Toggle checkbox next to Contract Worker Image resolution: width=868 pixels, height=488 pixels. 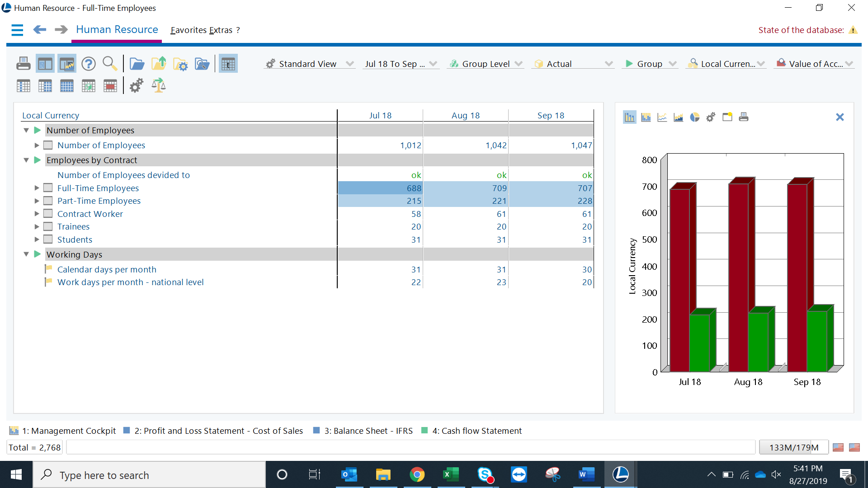point(48,213)
